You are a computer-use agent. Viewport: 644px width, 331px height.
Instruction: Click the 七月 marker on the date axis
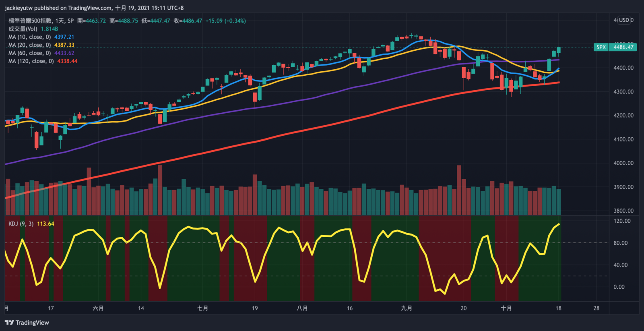(202, 308)
